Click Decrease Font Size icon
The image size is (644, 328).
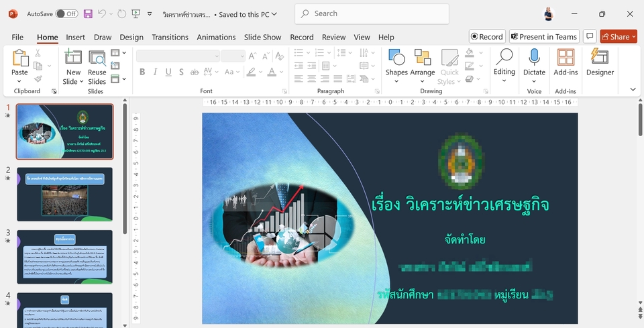pos(266,56)
